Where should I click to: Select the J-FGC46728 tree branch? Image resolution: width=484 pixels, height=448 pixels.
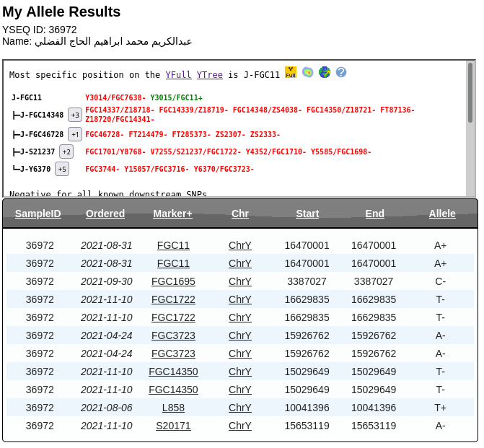[43, 136]
